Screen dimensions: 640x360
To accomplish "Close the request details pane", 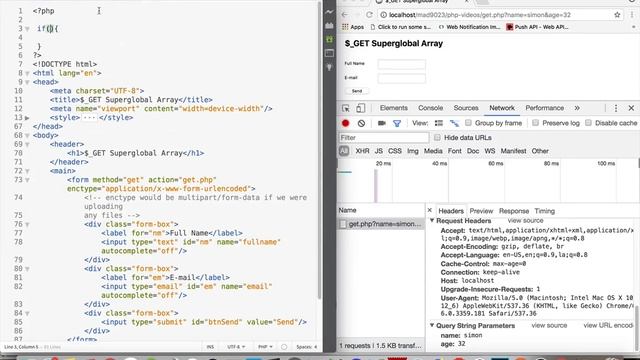I will 429,210.
